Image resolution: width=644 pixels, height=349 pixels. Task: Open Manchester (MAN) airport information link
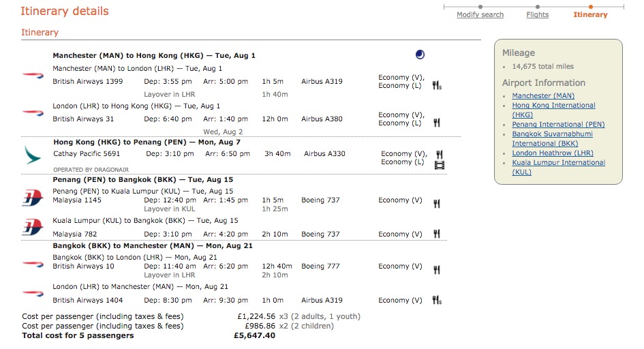pos(543,95)
